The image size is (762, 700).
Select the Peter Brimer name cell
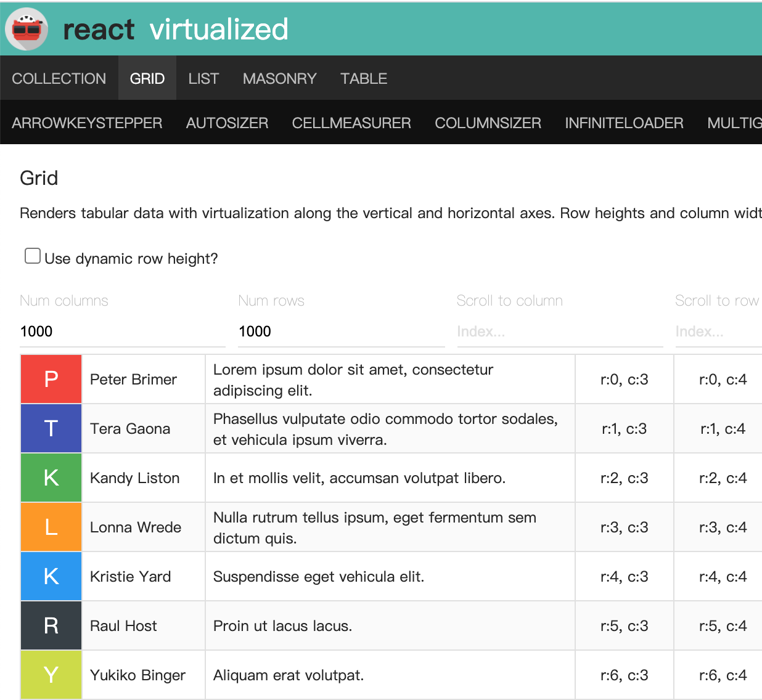144,379
